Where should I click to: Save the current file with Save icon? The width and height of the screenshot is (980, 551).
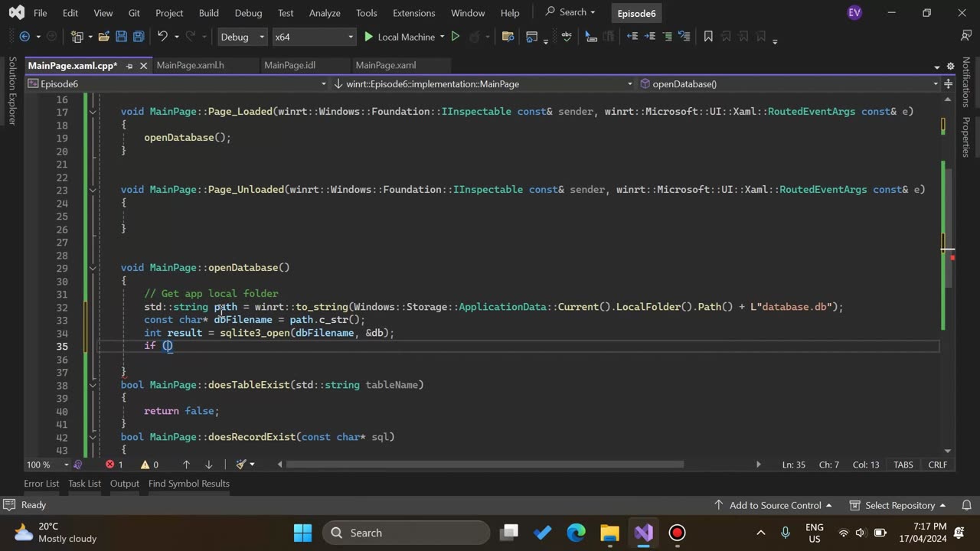point(121,37)
